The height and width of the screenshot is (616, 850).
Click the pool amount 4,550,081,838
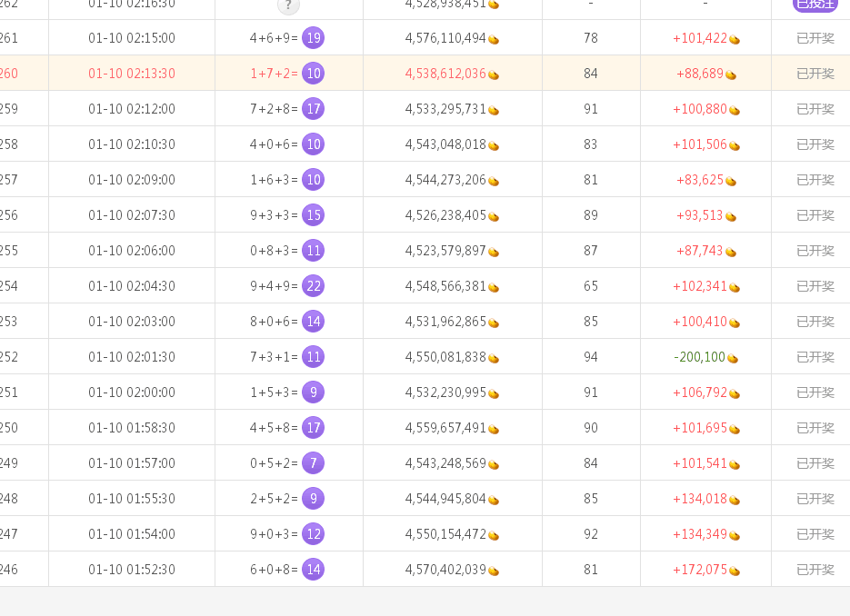click(x=445, y=356)
